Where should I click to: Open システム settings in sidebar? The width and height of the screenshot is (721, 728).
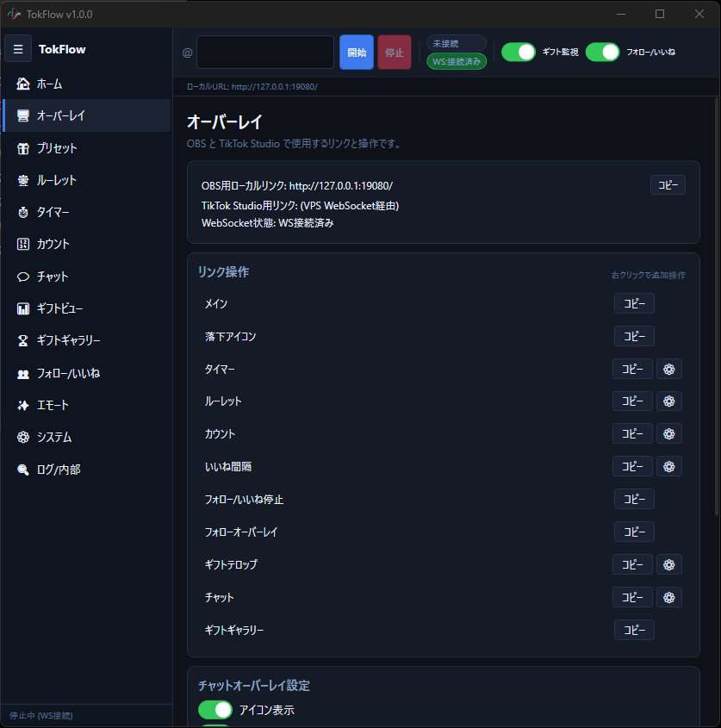click(x=53, y=438)
